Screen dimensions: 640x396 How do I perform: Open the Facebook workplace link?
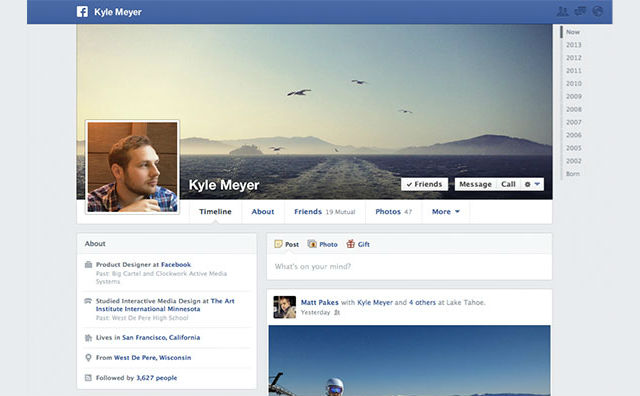point(176,265)
